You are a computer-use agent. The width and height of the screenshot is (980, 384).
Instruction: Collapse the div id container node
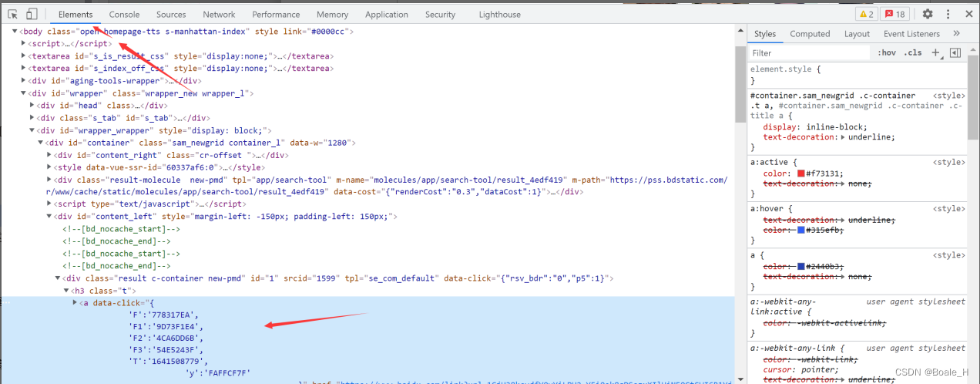tap(41, 143)
